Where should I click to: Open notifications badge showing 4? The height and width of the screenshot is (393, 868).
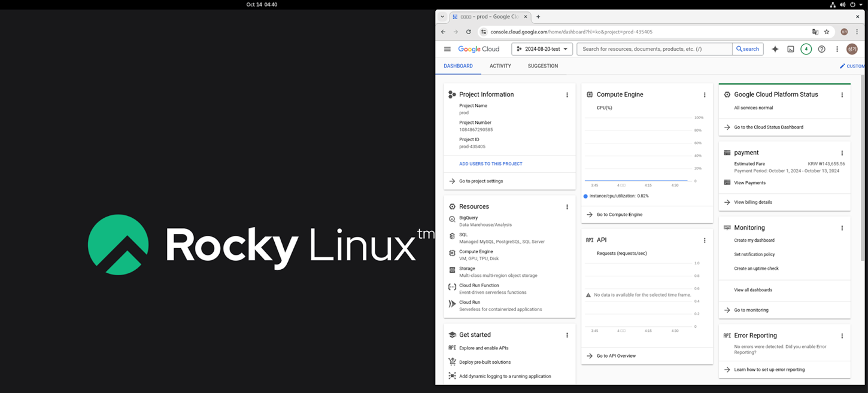[x=806, y=49]
